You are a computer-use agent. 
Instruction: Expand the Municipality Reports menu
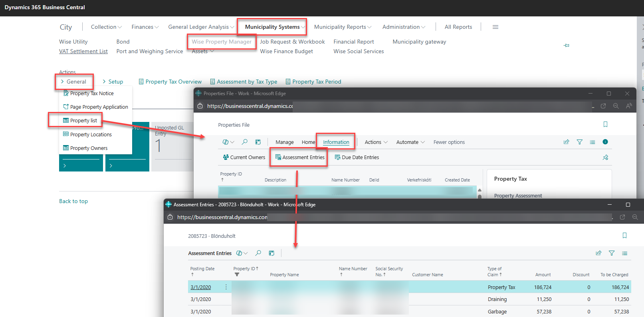point(343,27)
